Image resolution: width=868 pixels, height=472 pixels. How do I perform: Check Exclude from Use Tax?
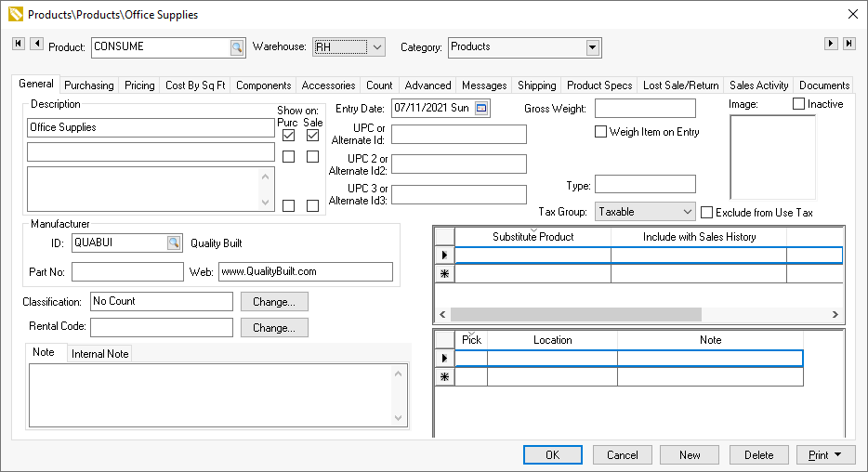point(707,213)
